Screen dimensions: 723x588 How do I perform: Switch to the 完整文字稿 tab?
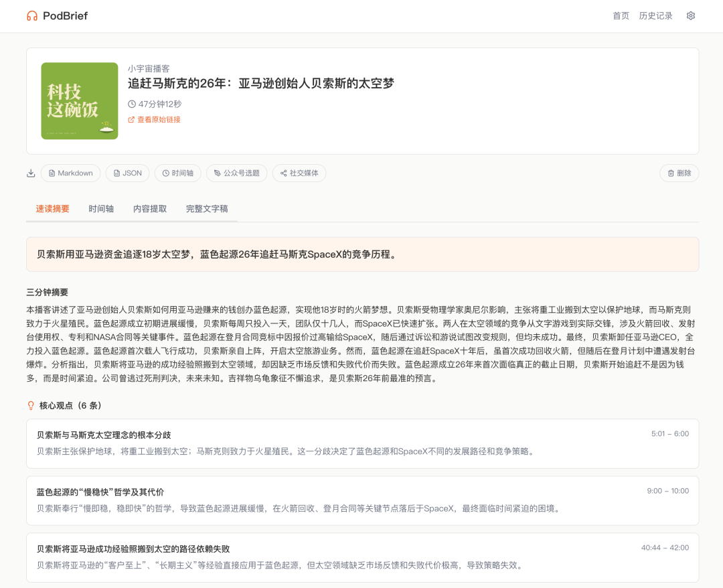207,209
